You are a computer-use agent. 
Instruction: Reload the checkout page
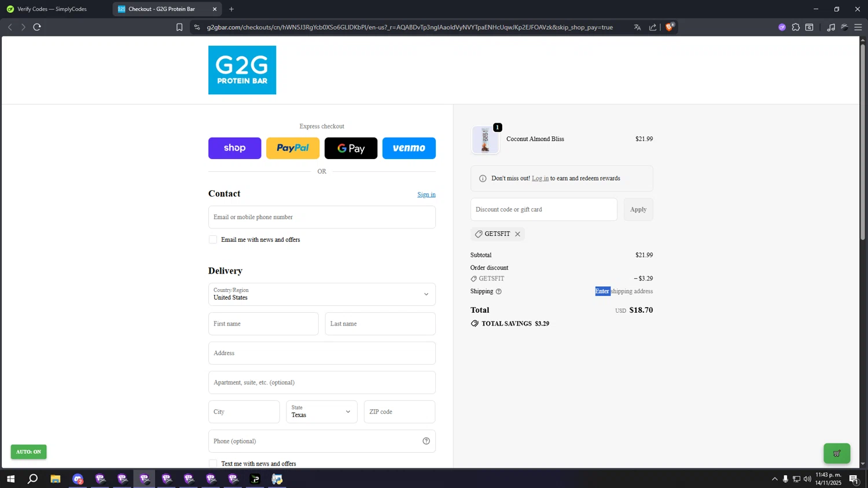click(37, 27)
